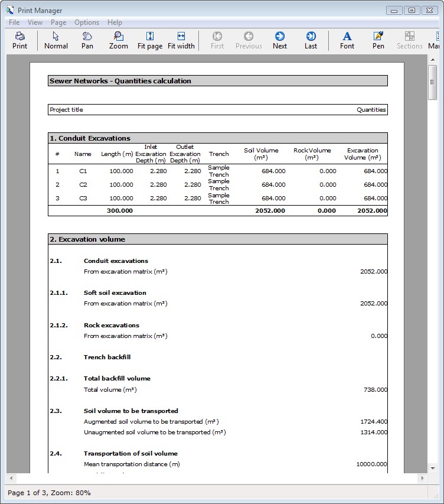Select the Normal pointer tool

(56, 40)
